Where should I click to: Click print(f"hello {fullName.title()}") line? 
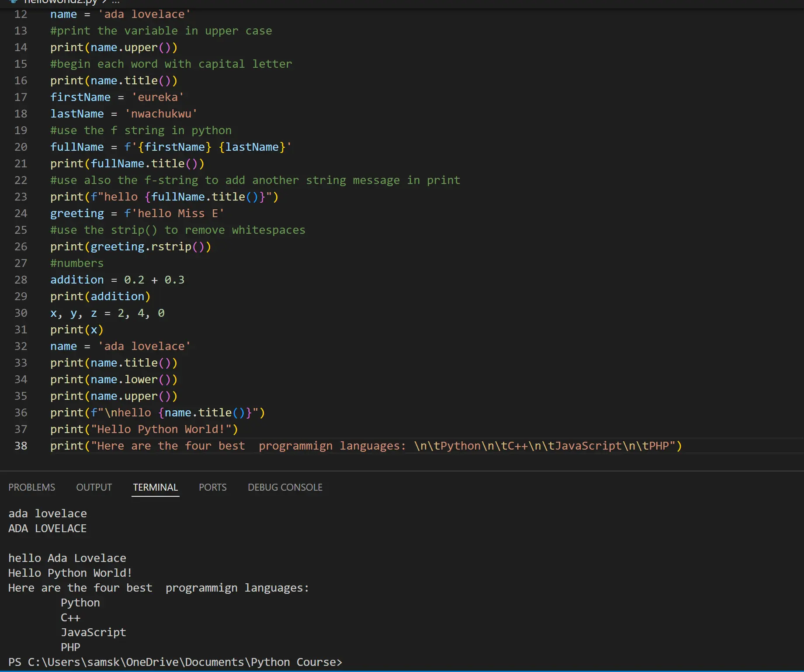tap(164, 197)
